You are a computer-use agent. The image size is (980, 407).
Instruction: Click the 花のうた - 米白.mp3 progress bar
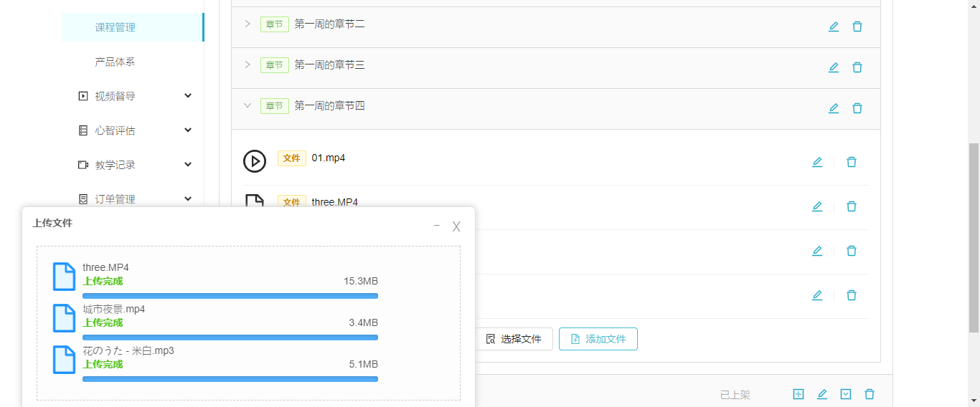230,378
